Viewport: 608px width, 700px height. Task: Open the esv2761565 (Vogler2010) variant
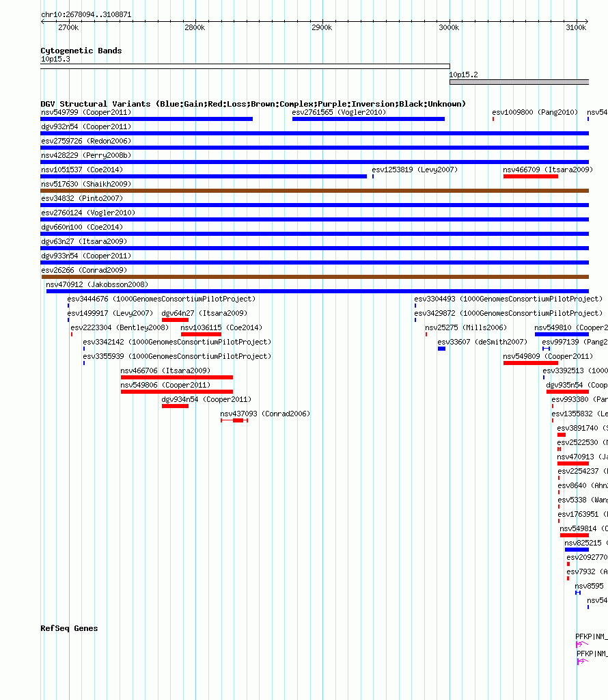coord(339,113)
